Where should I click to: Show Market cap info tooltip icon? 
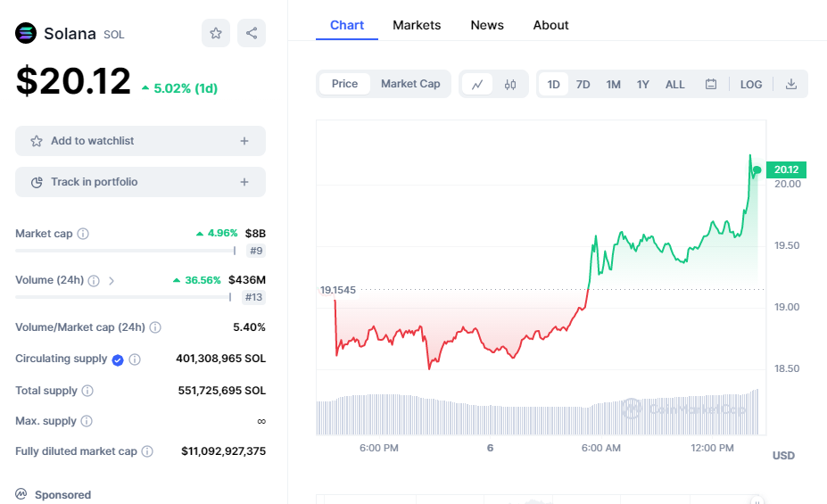[83, 234]
